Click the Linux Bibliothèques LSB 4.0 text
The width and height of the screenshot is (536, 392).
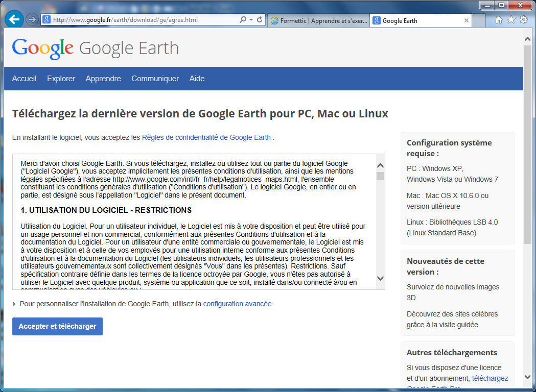coord(452,228)
